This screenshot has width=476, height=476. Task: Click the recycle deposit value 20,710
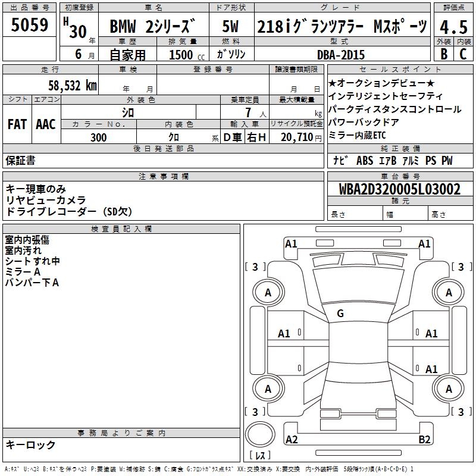297,137
